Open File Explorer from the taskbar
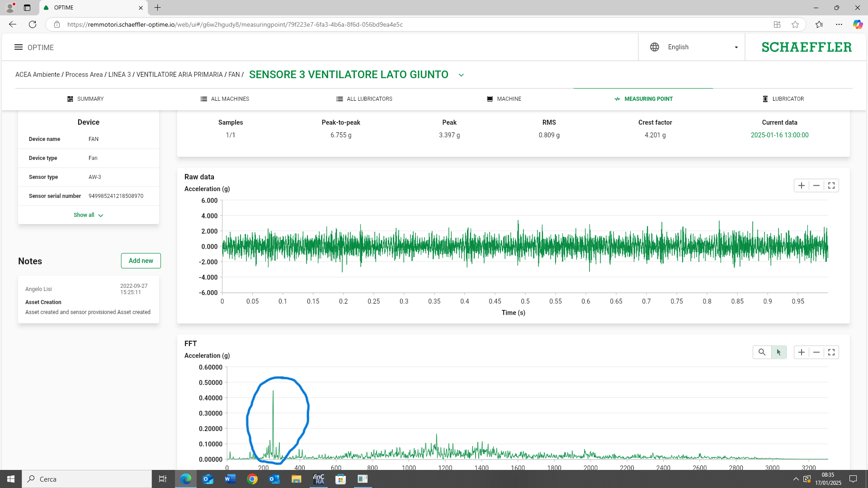868x488 pixels. tap(297, 479)
